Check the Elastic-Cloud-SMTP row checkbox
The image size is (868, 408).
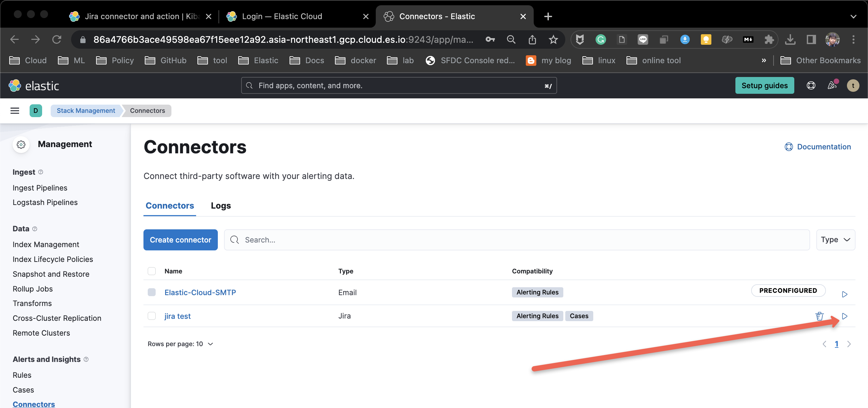pos(152,293)
